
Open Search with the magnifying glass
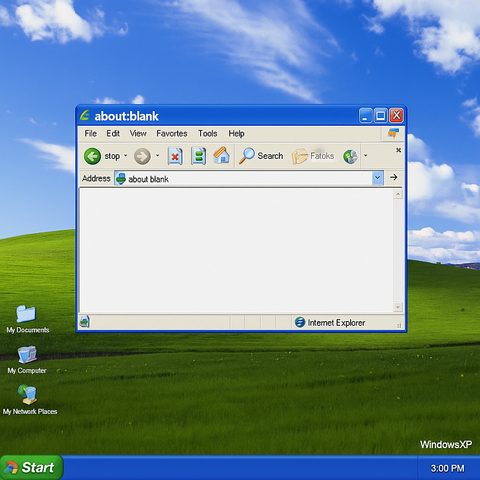point(261,156)
